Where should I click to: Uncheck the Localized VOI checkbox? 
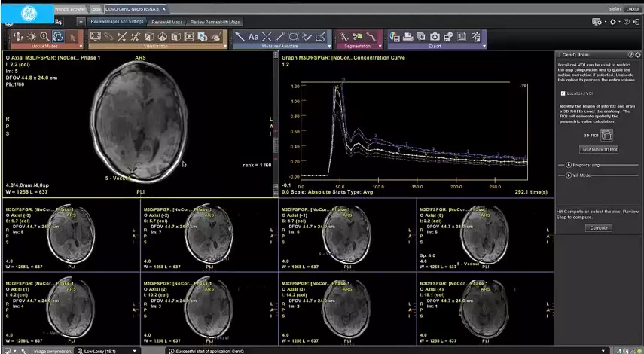point(563,93)
